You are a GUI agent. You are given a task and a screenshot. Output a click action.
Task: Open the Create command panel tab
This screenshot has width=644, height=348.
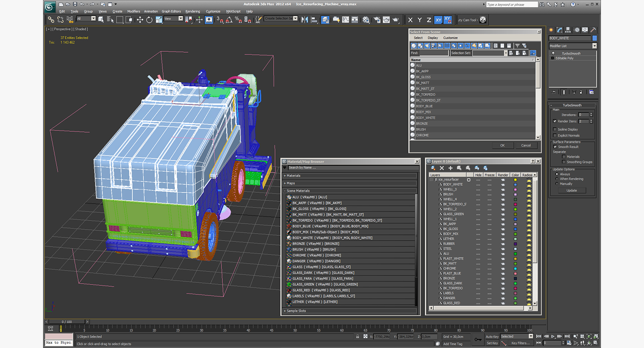552,30
